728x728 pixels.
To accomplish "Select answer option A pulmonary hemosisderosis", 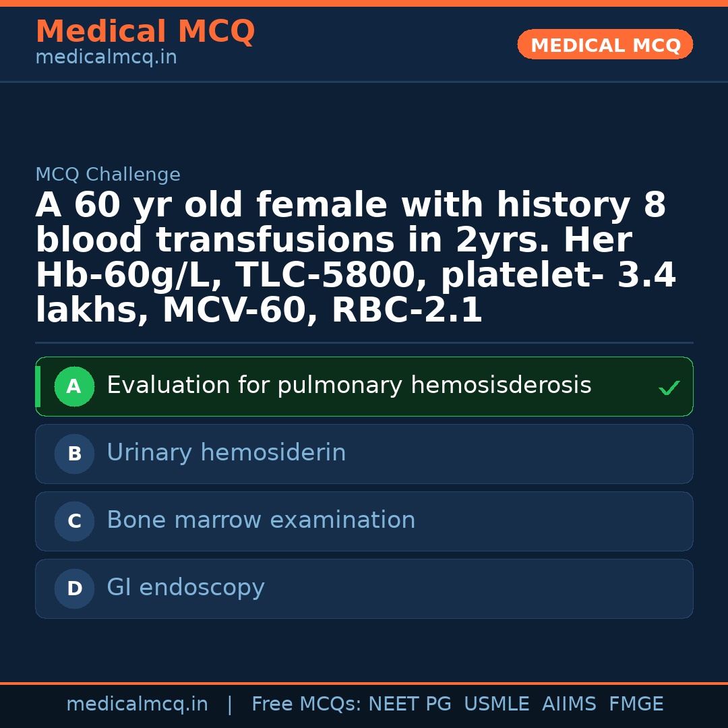I will click(364, 386).
